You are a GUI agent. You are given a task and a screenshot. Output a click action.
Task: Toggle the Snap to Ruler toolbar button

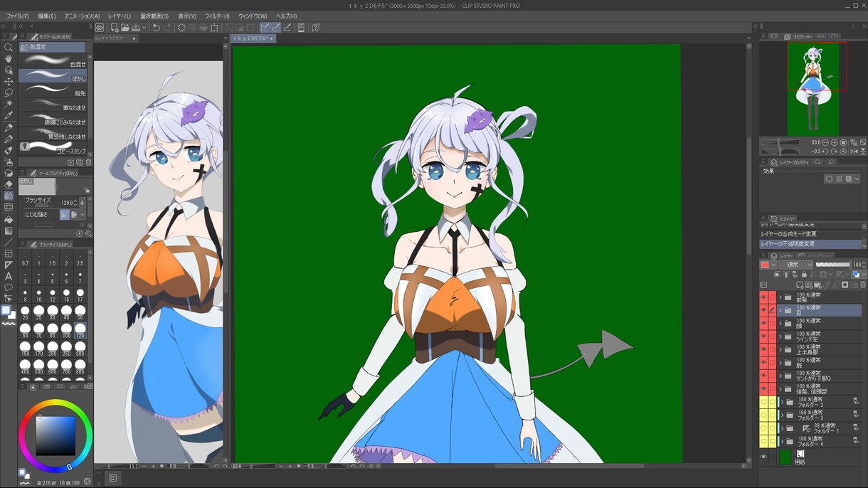(265, 28)
